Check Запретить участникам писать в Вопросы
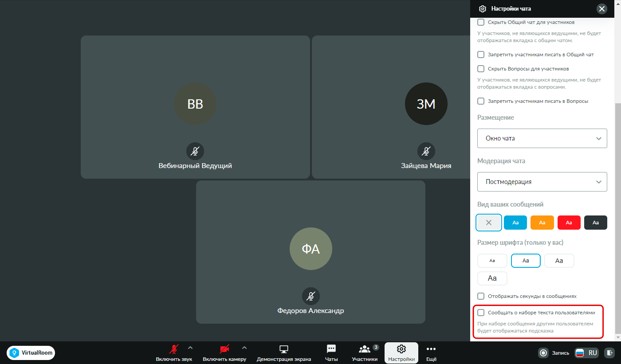 point(481,101)
